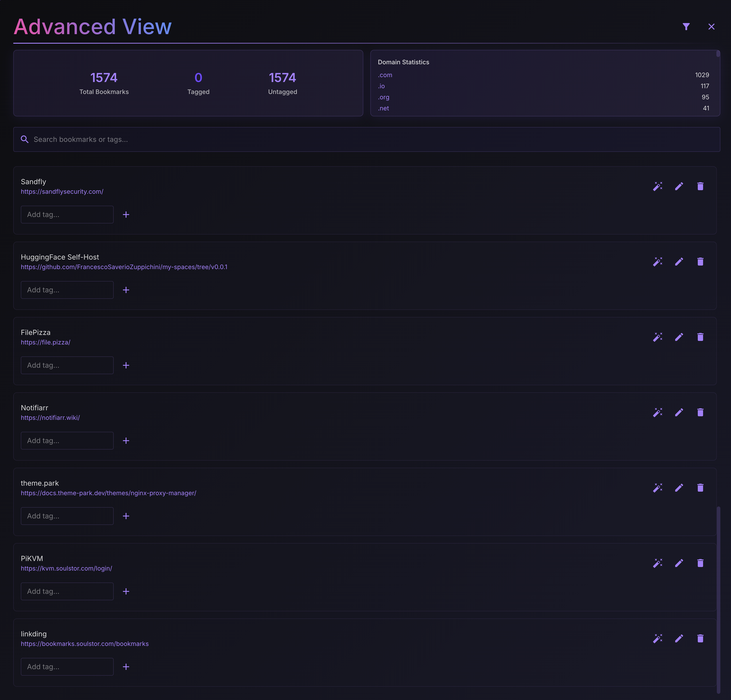Viewport: 731px width, 700px height.
Task: Edit the HuggingFace Self-Host bookmark
Action: 679,262
